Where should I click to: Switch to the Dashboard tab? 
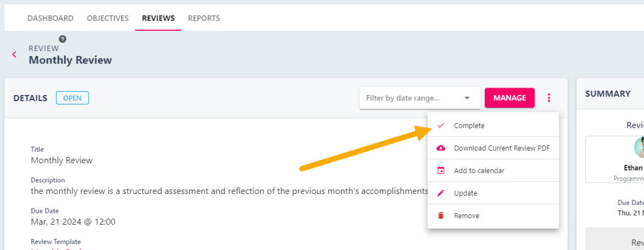pyautogui.click(x=50, y=18)
